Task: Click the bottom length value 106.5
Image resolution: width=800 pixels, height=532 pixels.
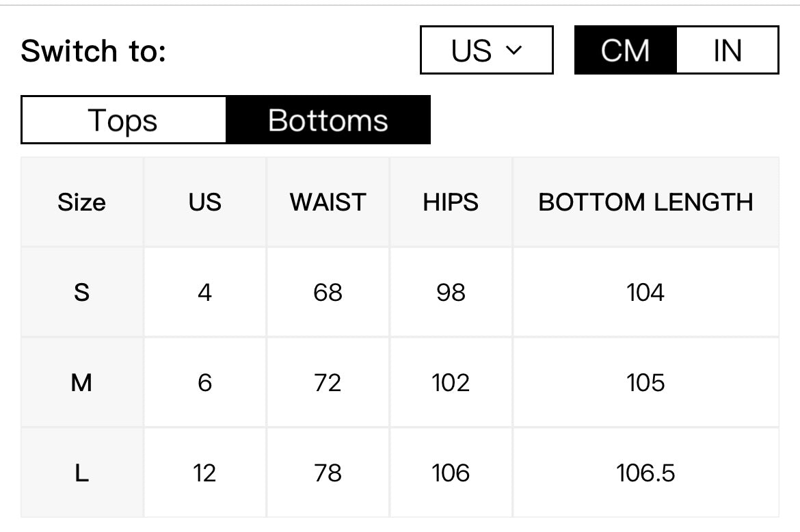Action: tap(645, 473)
